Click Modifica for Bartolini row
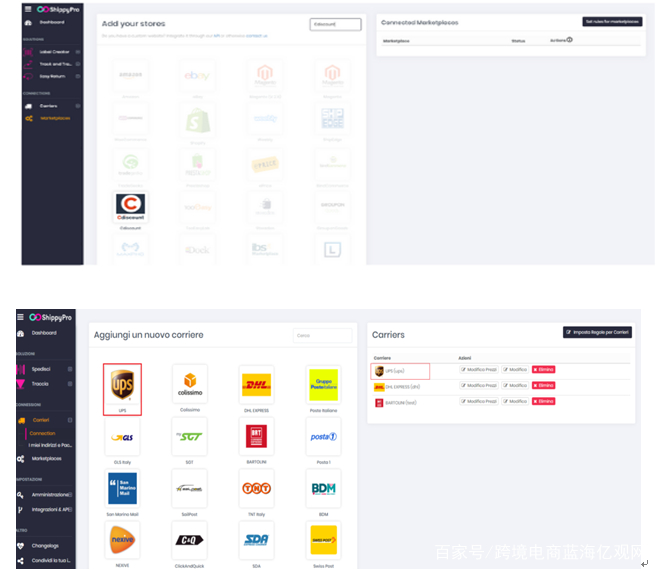The height and width of the screenshot is (571, 657). pyautogui.click(x=515, y=401)
